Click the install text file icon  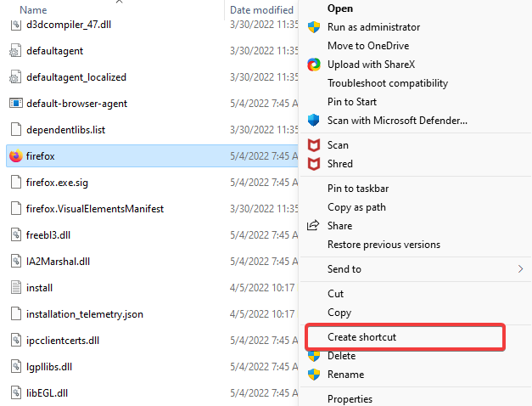point(15,287)
